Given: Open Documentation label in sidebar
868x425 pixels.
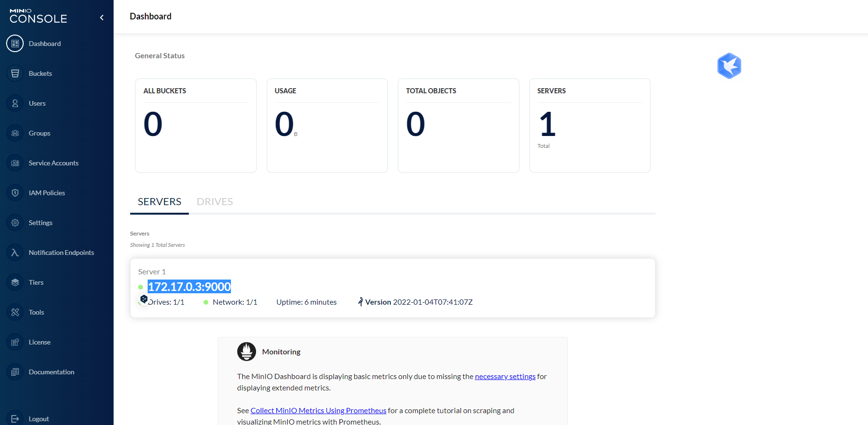Looking at the screenshot, I should 52,372.
